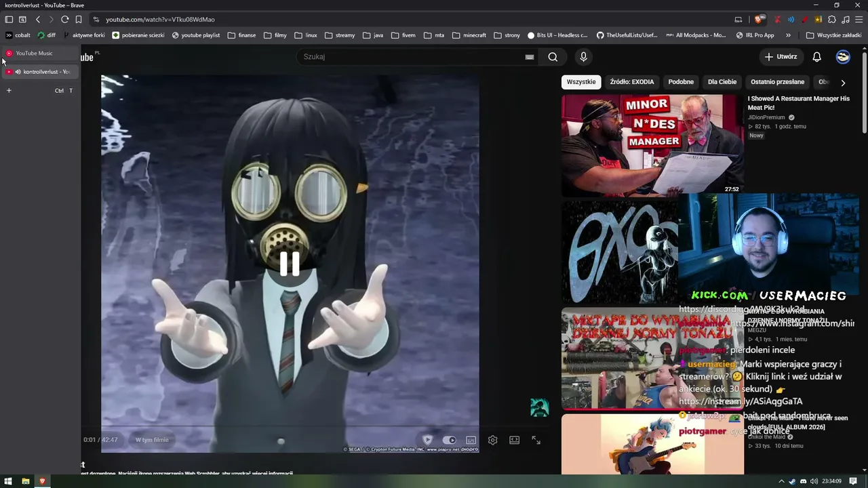Open the Brave Shields lion icon

[761, 20]
